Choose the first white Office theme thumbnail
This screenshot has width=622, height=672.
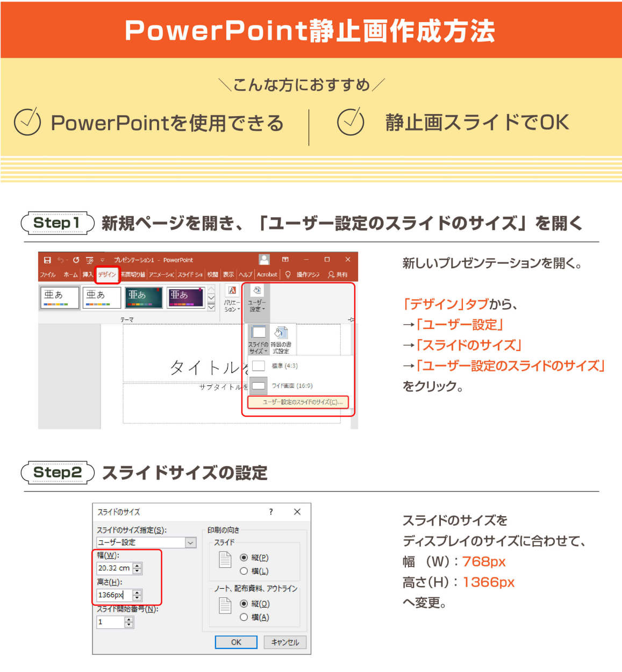point(59,297)
